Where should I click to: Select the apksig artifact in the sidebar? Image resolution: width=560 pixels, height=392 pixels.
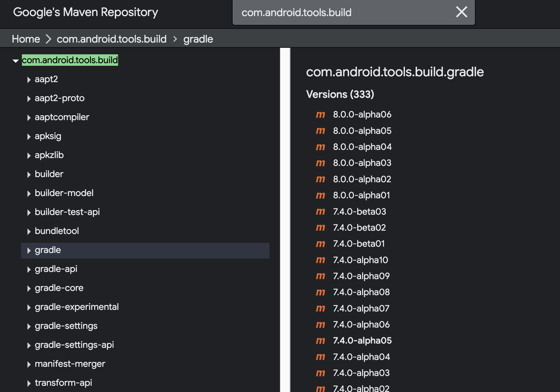(x=48, y=136)
